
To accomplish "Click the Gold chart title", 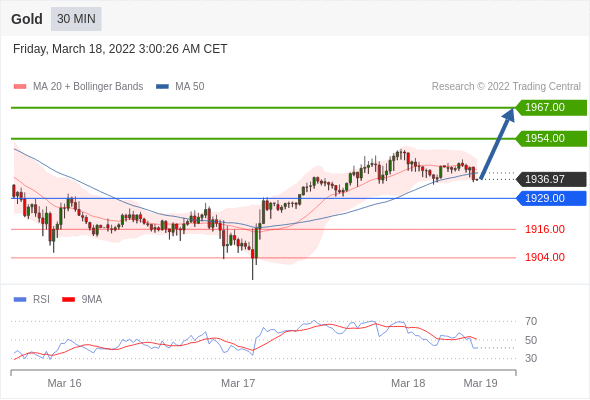I will point(27,19).
